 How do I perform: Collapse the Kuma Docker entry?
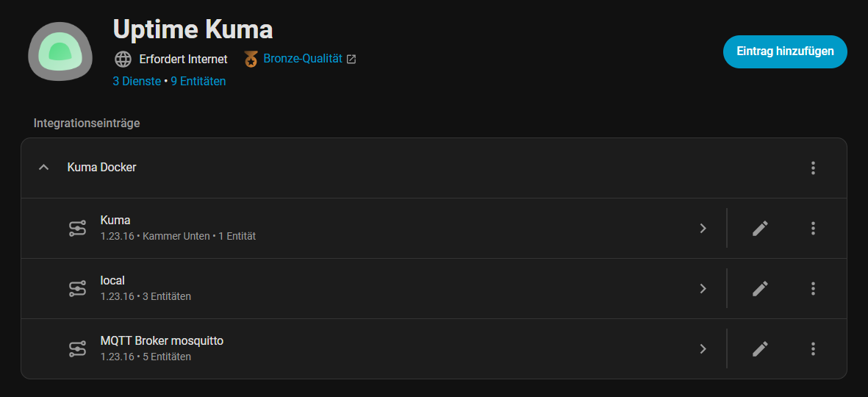click(44, 168)
